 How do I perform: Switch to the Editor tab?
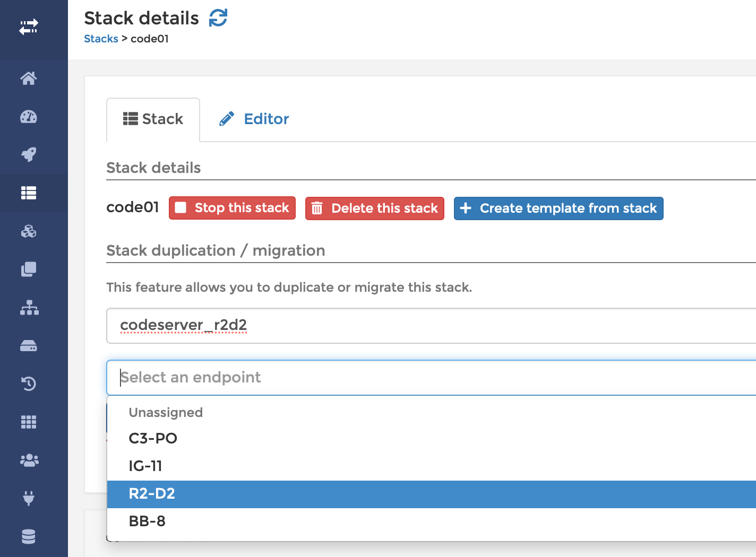tap(254, 119)
